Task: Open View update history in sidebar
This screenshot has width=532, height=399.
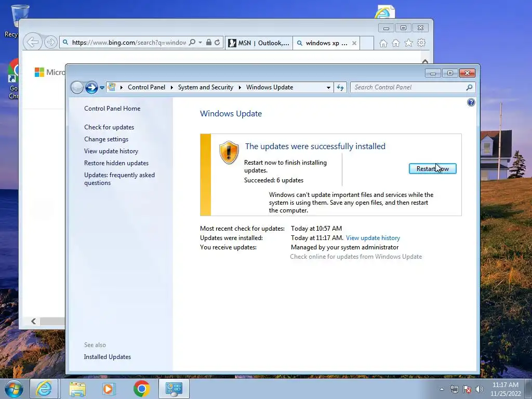Action: click(111, 151)
